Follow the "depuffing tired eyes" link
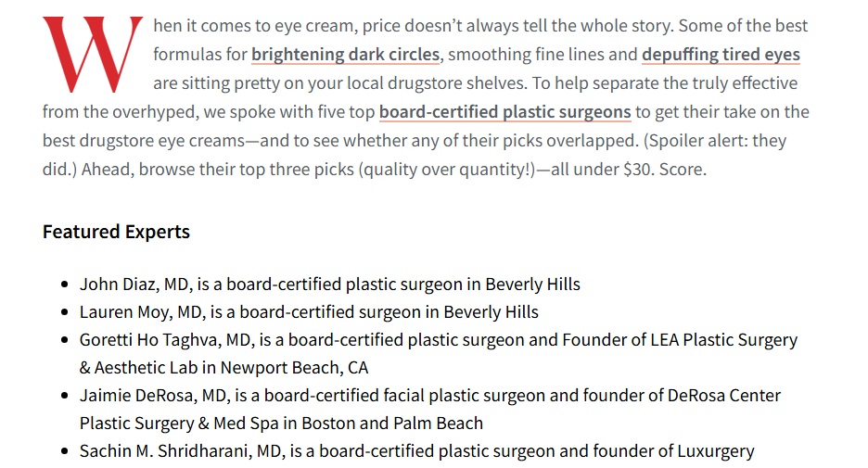Screen dimensions: 868x468 tap(721, 55)
